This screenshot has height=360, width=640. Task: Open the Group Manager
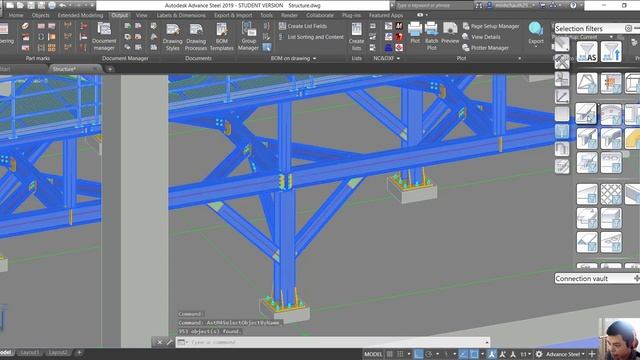click(x=248, y=36)
